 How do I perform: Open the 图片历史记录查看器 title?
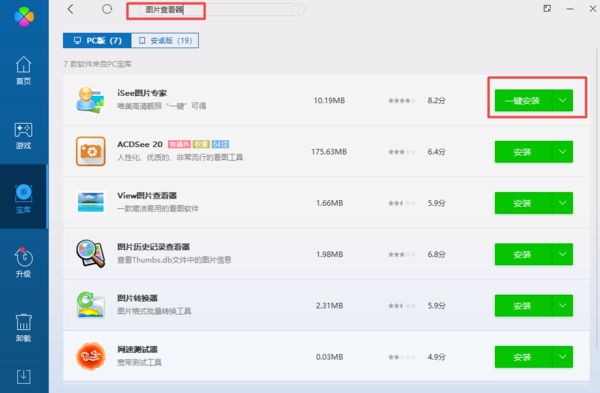point(153,247)
